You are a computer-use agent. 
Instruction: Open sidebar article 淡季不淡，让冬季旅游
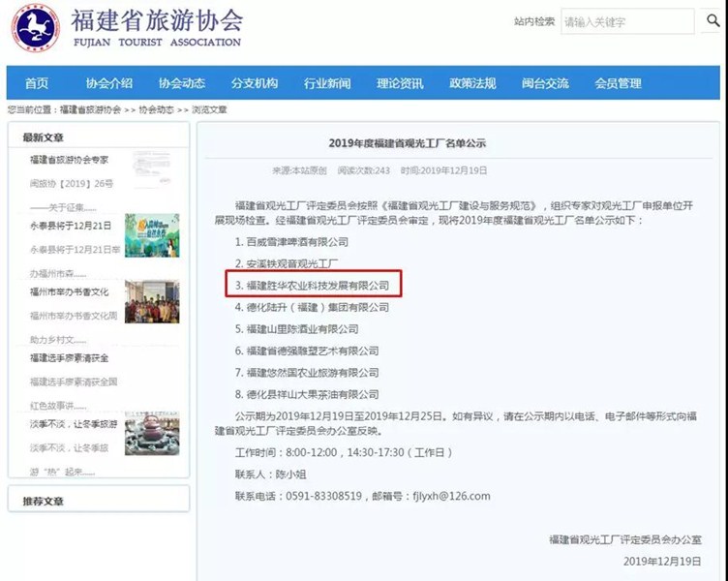pyautogui.click(x=74, y=424)
